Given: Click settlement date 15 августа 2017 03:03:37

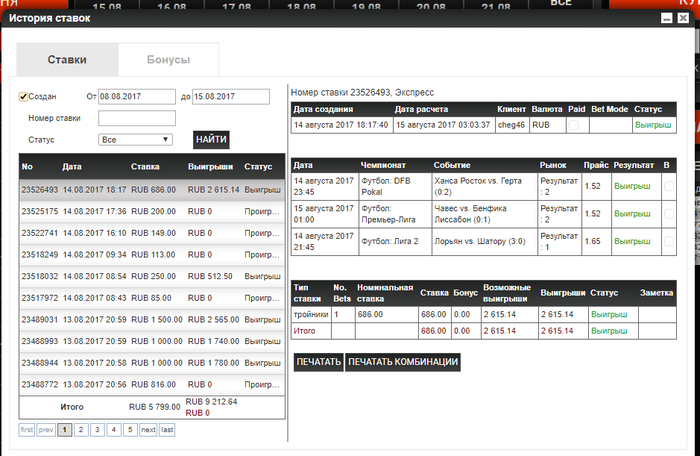Looking at the screenshot, I should [x=443, y=125].
